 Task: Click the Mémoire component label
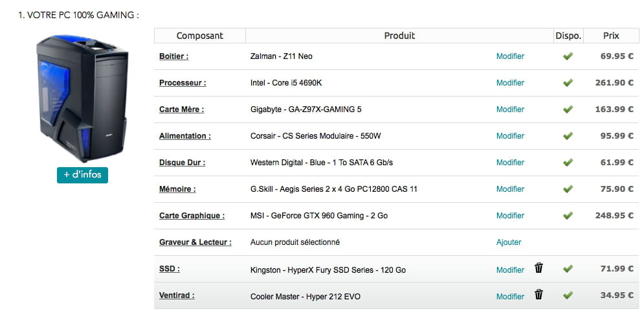click(177, 189)
